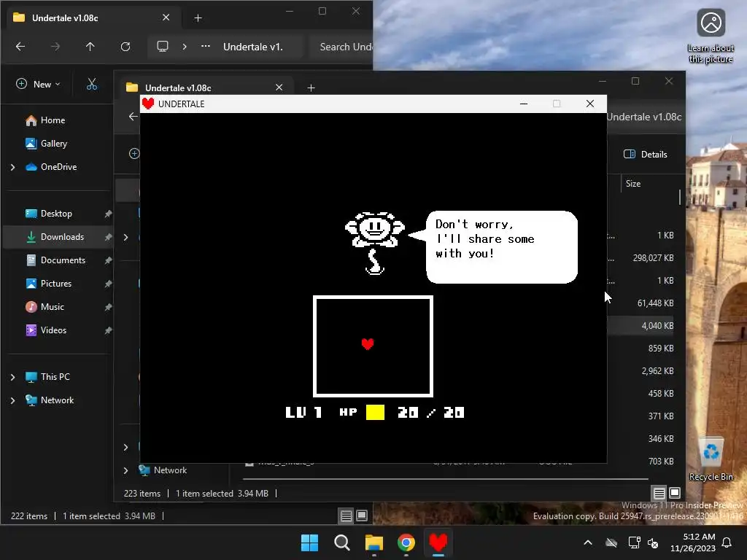Click the Size column header
This screenshot has width=747, height=560.
pyautogui.click(x=633, y=183)
